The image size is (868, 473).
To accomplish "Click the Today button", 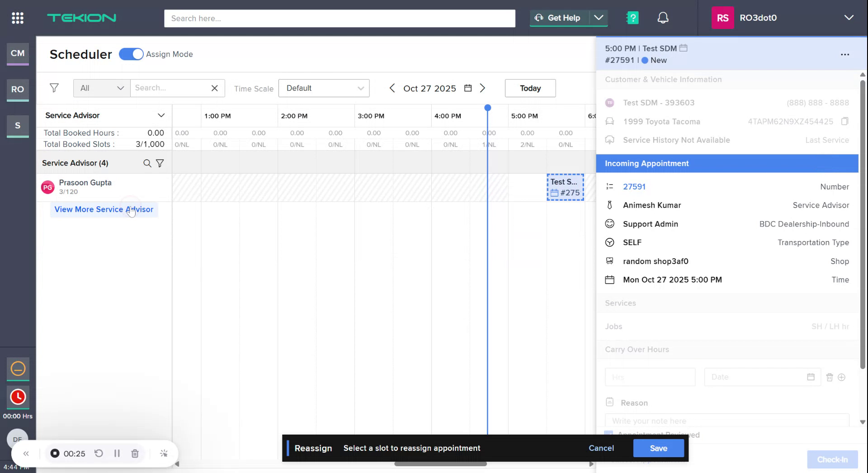I will click(530, 88).
